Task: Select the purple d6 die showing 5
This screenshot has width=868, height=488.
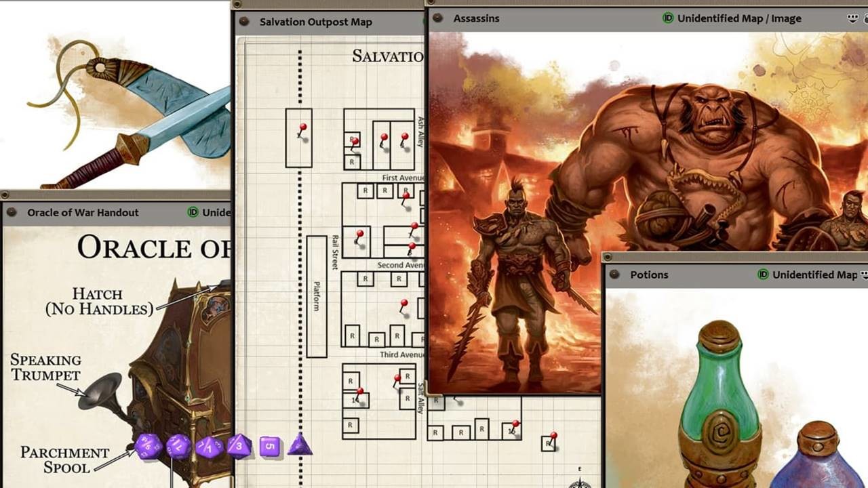Action: 269,446
